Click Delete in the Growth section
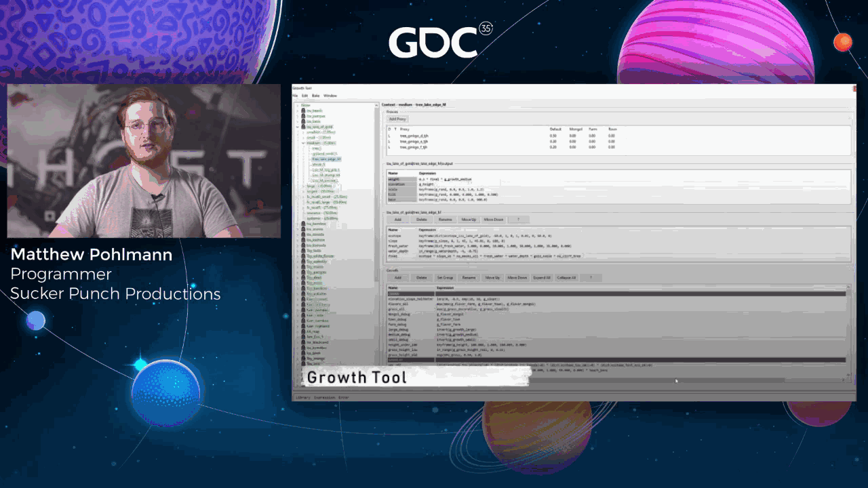Image resolution: width=868 pixels, height=488 pixels. click(421, 277)
